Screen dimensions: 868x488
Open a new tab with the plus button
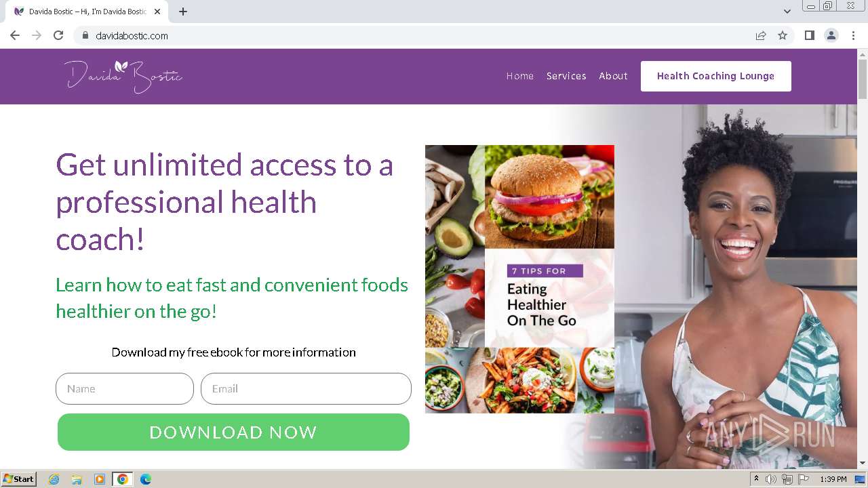tap(183, 12)
